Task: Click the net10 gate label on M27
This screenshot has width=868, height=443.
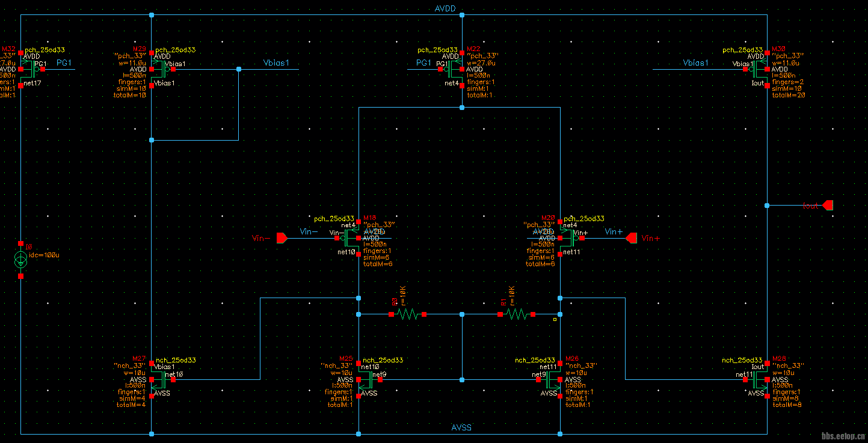Action: tap(173, 374)
